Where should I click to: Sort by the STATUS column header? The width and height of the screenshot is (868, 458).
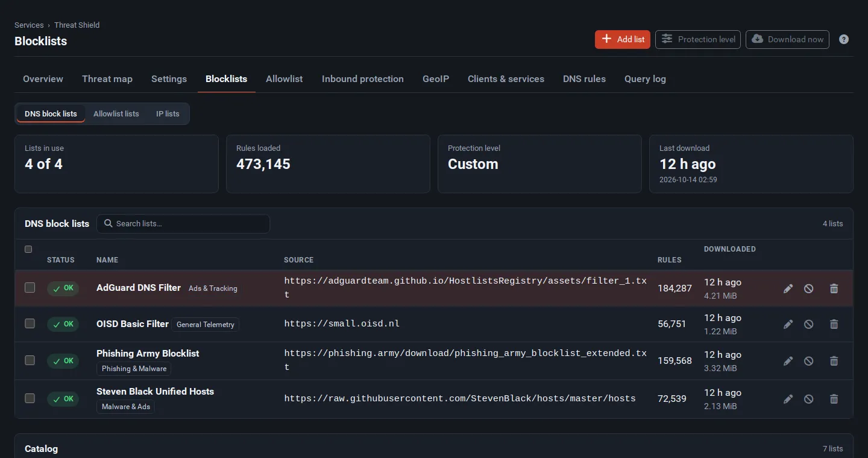pos(61,260)
